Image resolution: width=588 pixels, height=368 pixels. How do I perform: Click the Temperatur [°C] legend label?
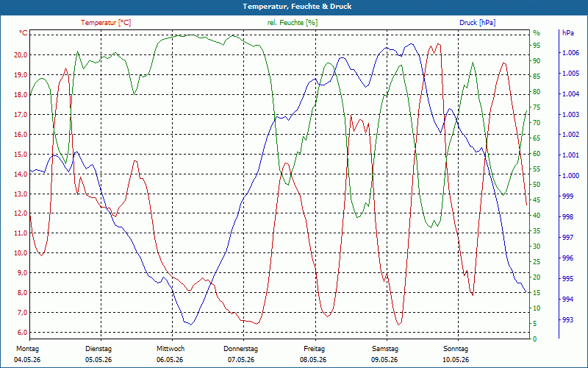coord(106,23)
